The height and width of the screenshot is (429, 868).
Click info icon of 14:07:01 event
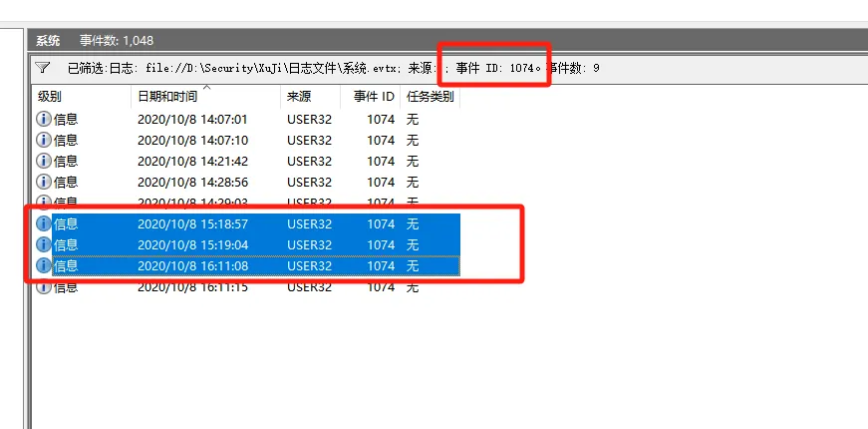click(x=43, y=119)
